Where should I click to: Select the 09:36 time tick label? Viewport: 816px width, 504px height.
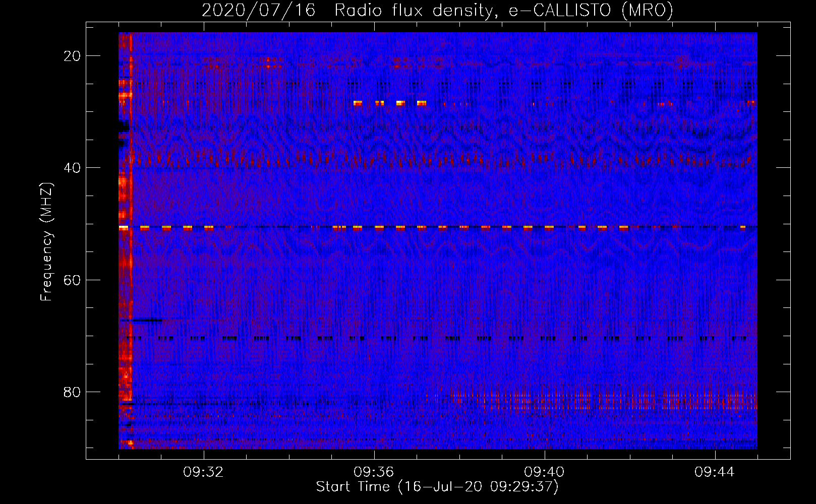pos(374,472)
